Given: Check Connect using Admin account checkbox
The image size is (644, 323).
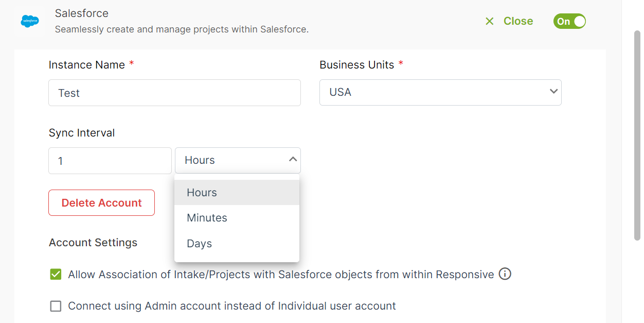Looking at the screenshot, I should coord(56,307).
